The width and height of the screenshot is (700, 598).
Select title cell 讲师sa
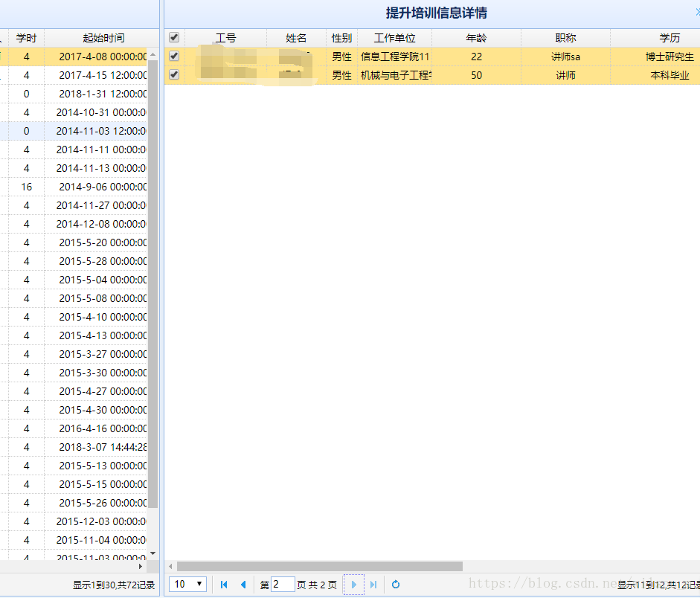(x=565, y=57)
